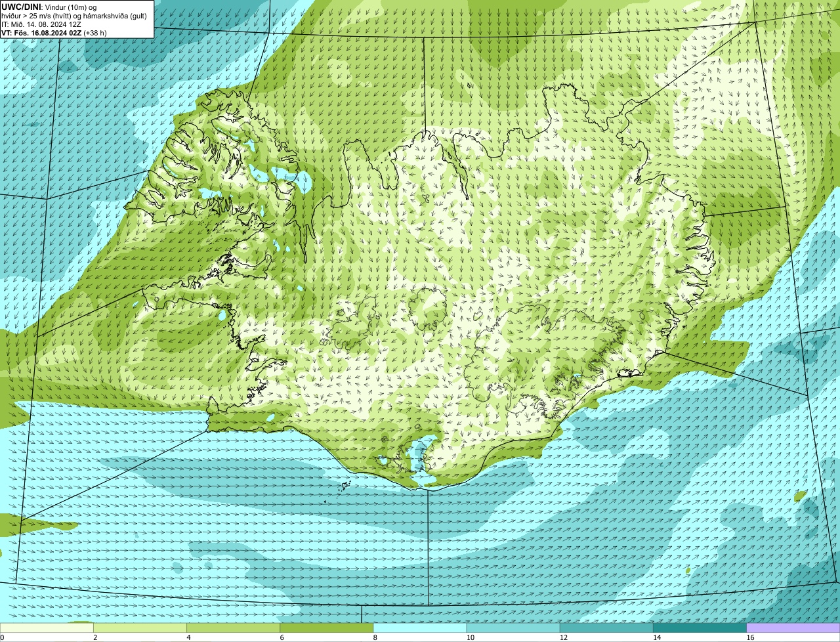Click the legend scale value "0"
The image size is (840, 642).
pos(2,637)
